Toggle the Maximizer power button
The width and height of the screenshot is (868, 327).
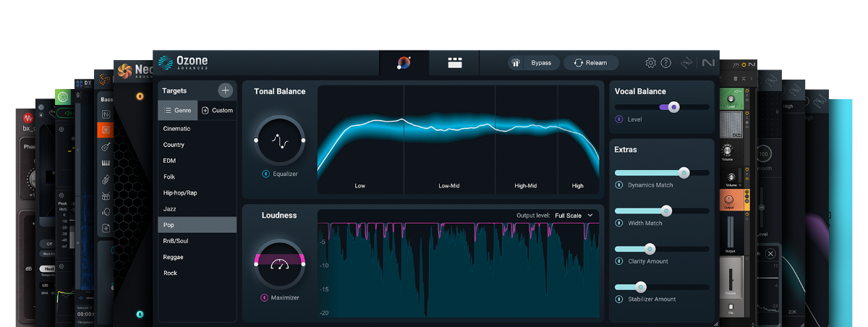tap(265, 297)
